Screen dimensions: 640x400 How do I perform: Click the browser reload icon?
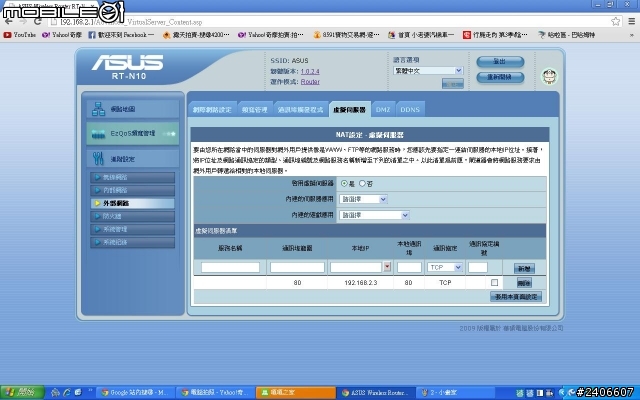click(x=38, y=21)
